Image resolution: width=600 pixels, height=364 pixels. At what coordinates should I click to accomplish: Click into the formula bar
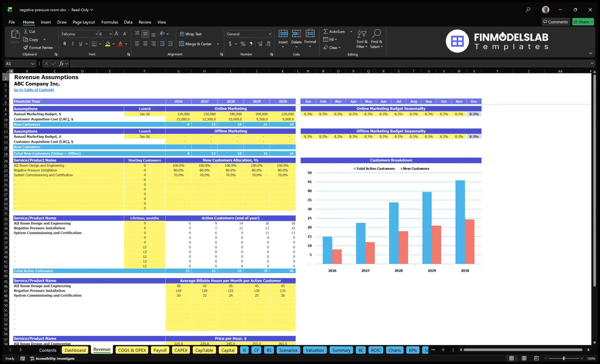click(x=332, y=63)
